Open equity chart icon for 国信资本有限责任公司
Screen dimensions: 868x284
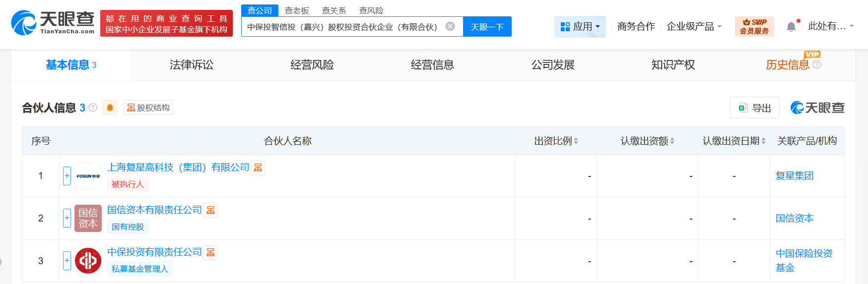click(210, 210)
